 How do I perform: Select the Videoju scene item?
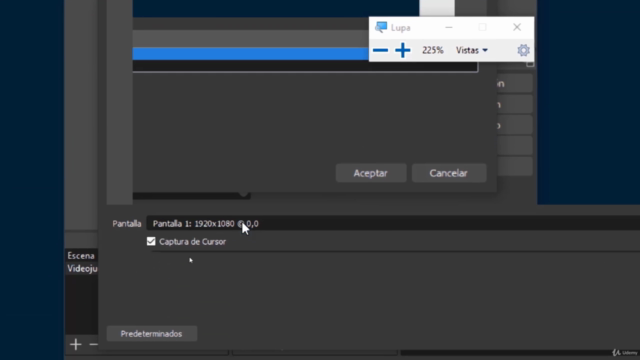pyautogui.click(x=81, y=268)
